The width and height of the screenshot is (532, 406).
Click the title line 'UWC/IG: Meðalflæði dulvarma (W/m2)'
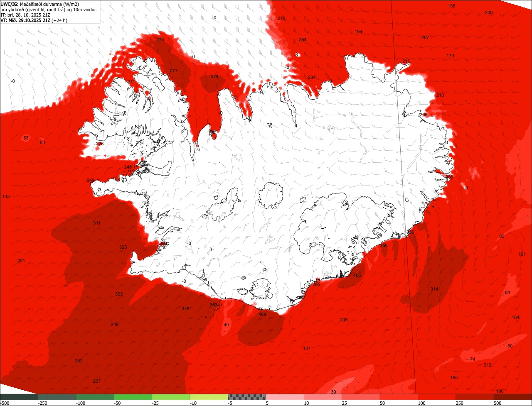[x=40, y=4]
